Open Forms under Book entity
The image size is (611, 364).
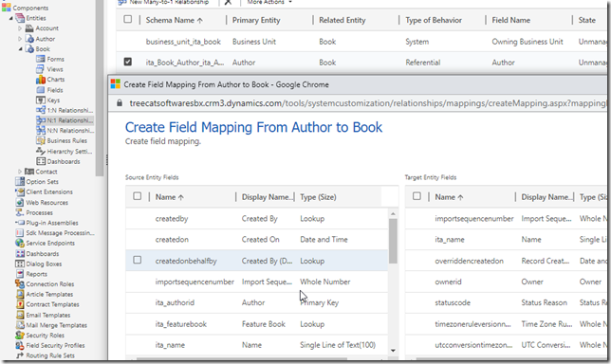(50, 59)
